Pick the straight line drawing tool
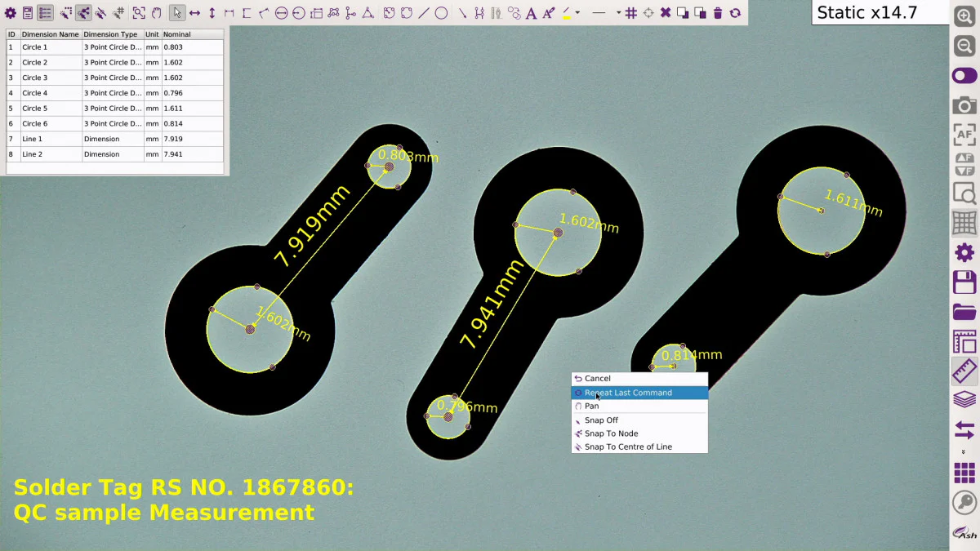This screenshot has width=980, height=551. click(x=424, y=13)
